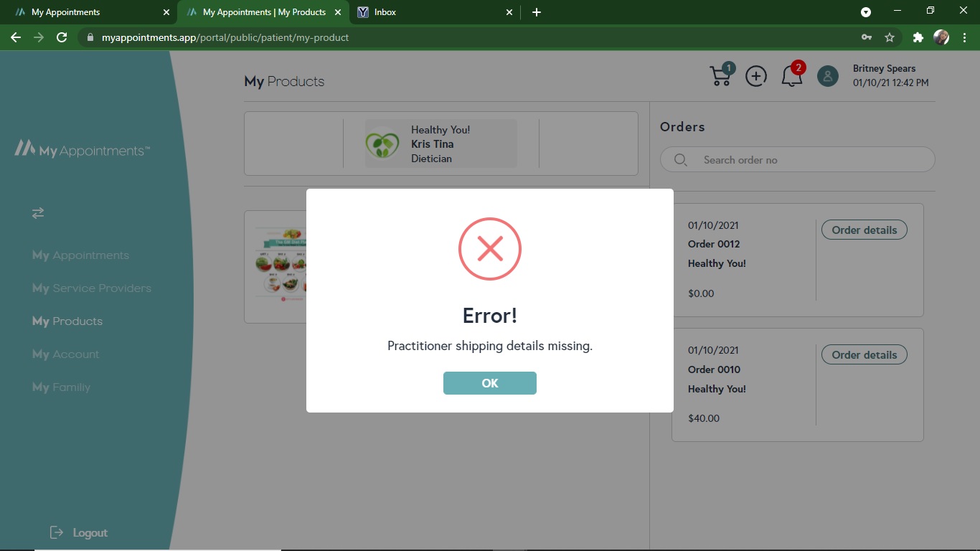Open the Chrome extensions puzzle icon
This screenshot has width=980, height=551.
(918, 37)
